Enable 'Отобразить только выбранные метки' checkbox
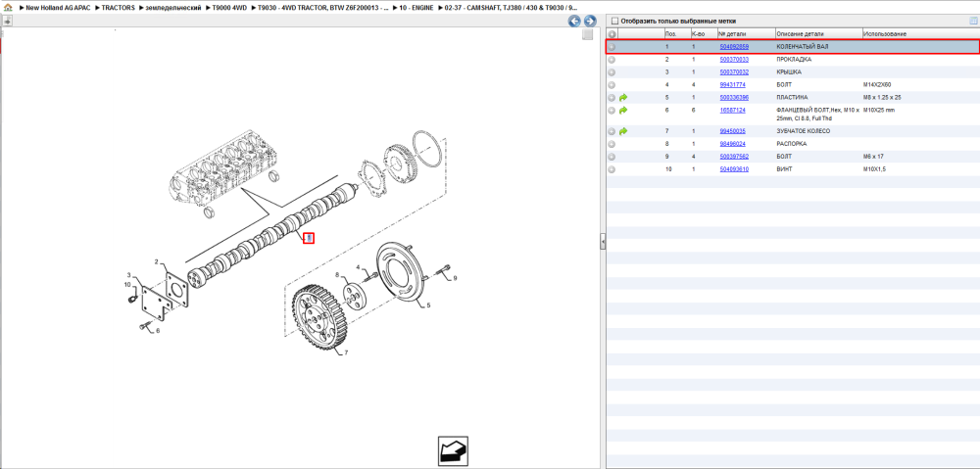 click(614, 21)
